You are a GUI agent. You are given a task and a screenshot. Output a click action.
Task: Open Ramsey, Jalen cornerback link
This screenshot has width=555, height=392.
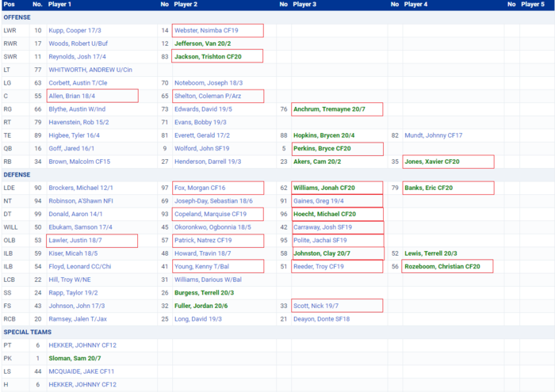click(x=78, y=318)
